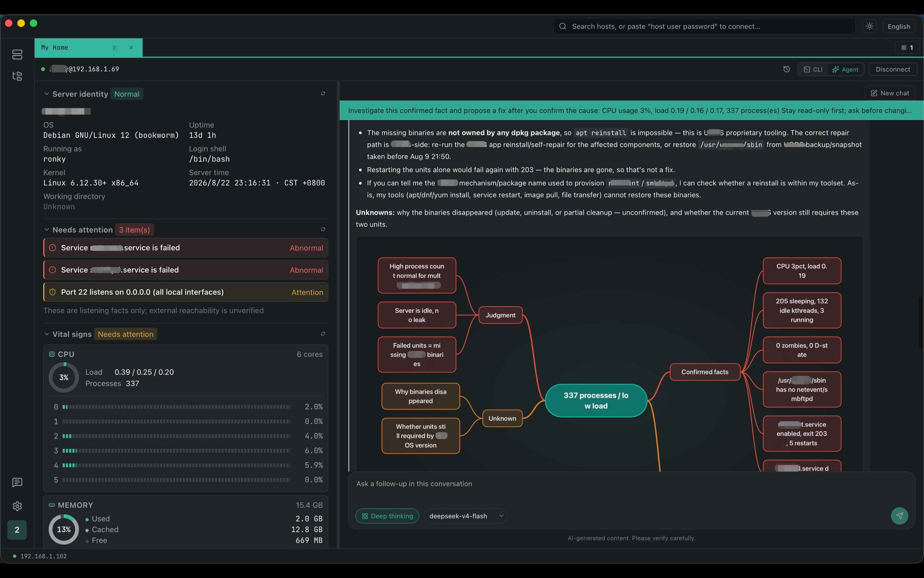Open the settings gear in sidebar
This screenshot has width=924, height=578.
[x=17, y=506]
